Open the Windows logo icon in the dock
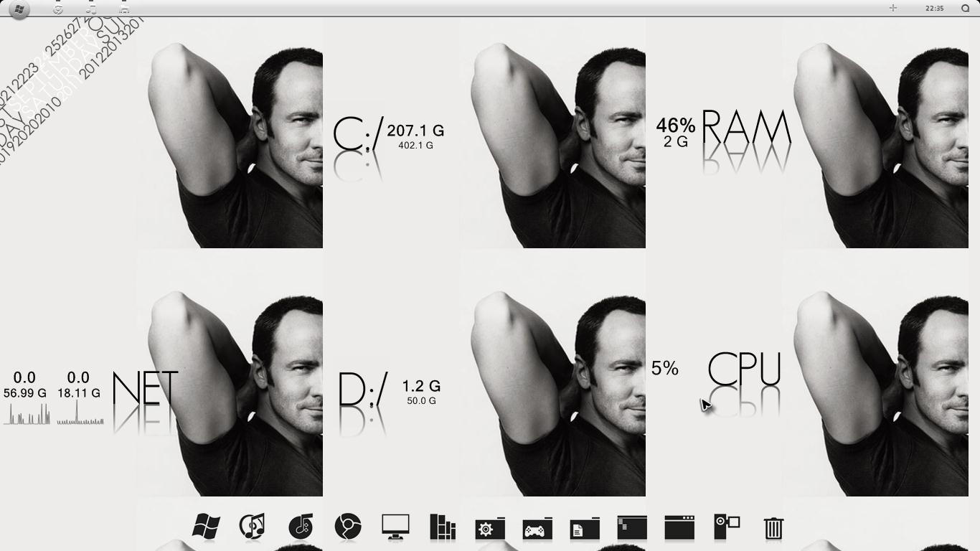 [206, 527]
